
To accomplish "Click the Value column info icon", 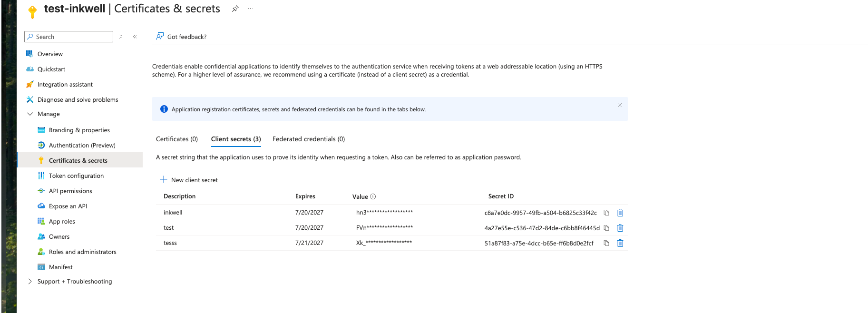I will click(x=373, y=196).
